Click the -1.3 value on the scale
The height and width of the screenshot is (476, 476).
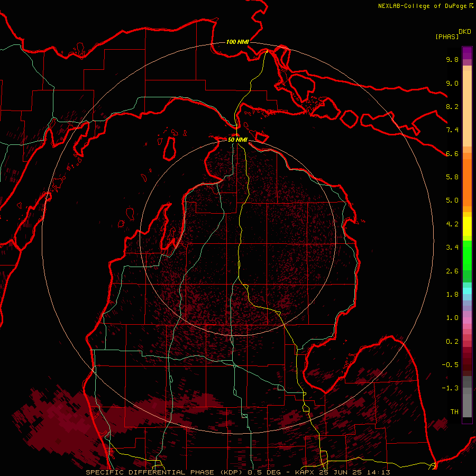[450, 388]
